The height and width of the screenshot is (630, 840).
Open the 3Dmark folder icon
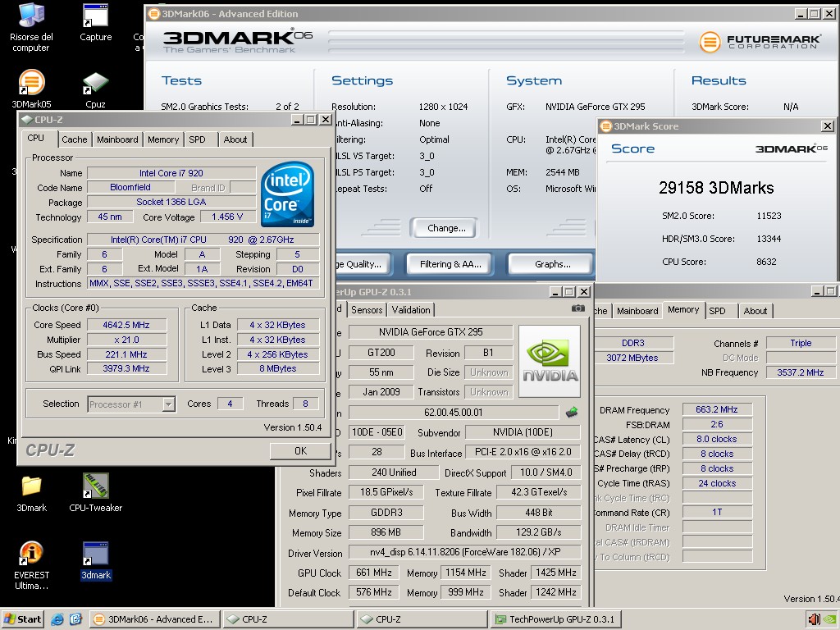pos(32,493)
